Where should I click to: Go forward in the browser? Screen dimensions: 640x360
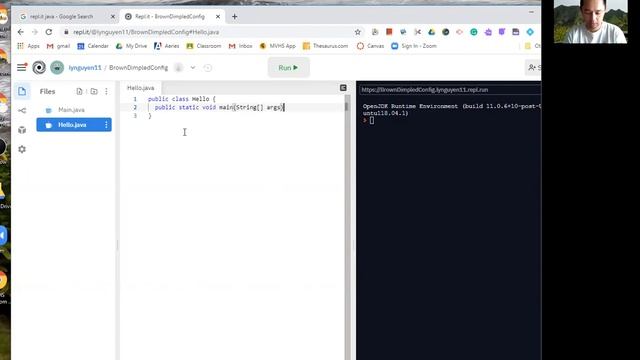(x=35, y=32)
